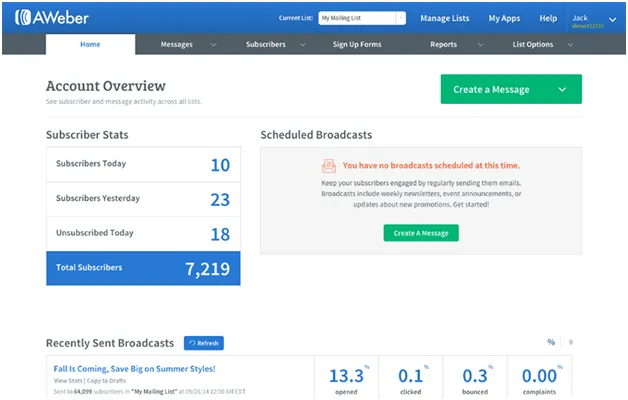Click Manage Lists in the top bar
628x400 pixels.
tap(445, 18)
